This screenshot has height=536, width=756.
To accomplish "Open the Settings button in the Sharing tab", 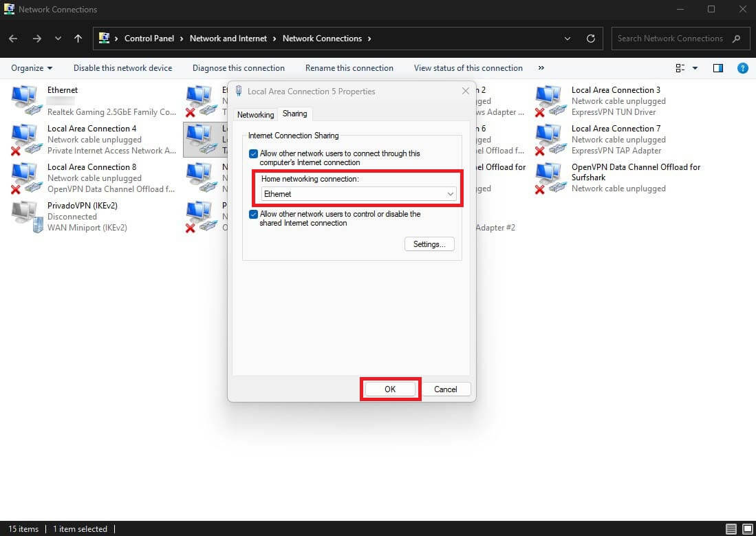I will (429, 244).
